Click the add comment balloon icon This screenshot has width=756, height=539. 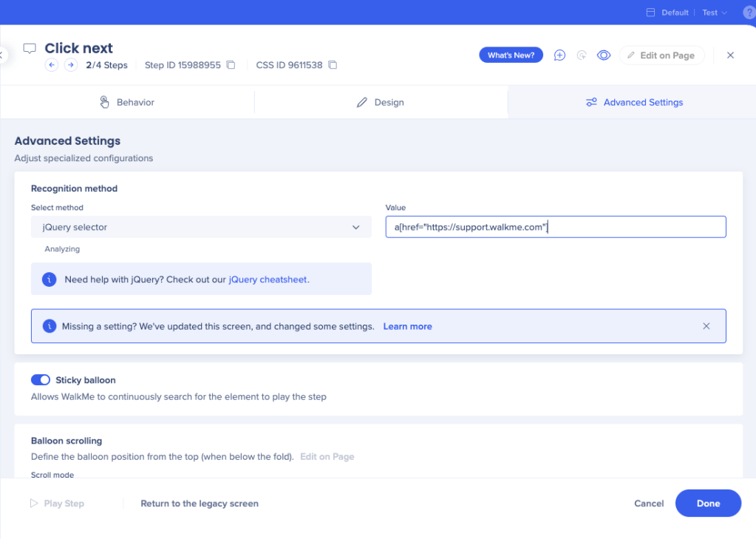click(559, 55)
